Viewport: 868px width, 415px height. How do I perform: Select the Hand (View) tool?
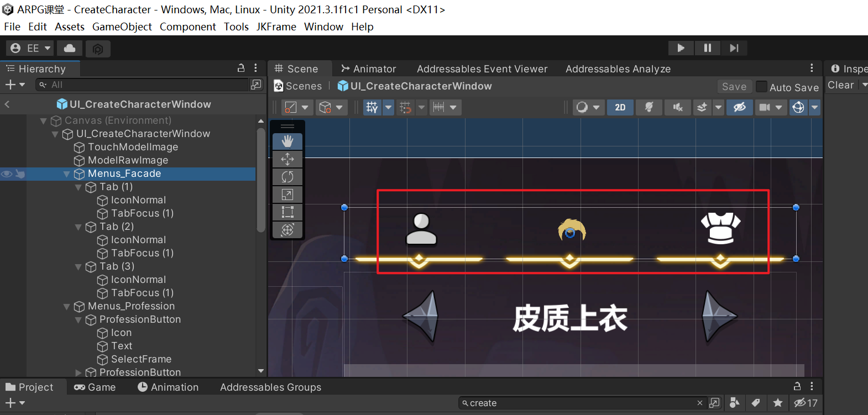(x=287, y=141)
